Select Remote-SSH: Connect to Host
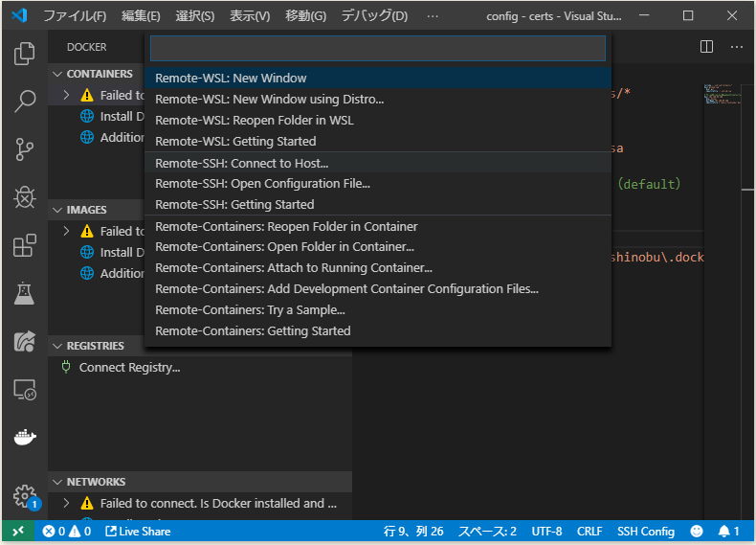Screen dimensions: 756x545 378,163
